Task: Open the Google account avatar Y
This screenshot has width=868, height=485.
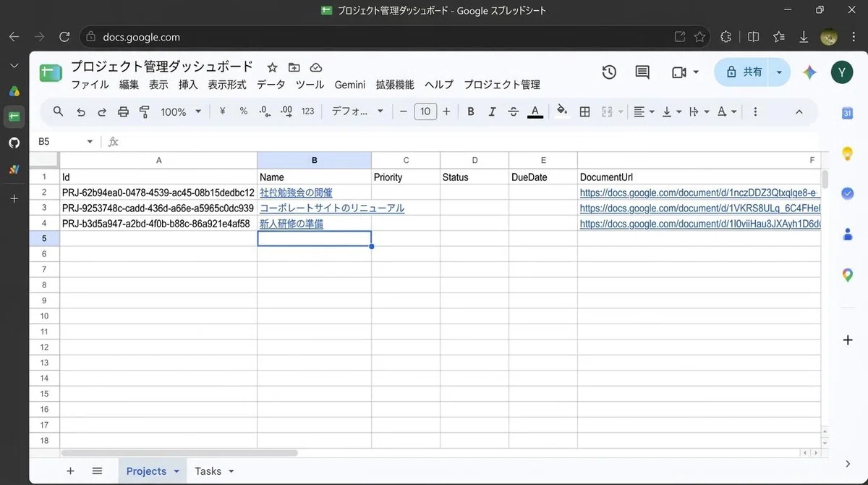Action: click(842, 72)
